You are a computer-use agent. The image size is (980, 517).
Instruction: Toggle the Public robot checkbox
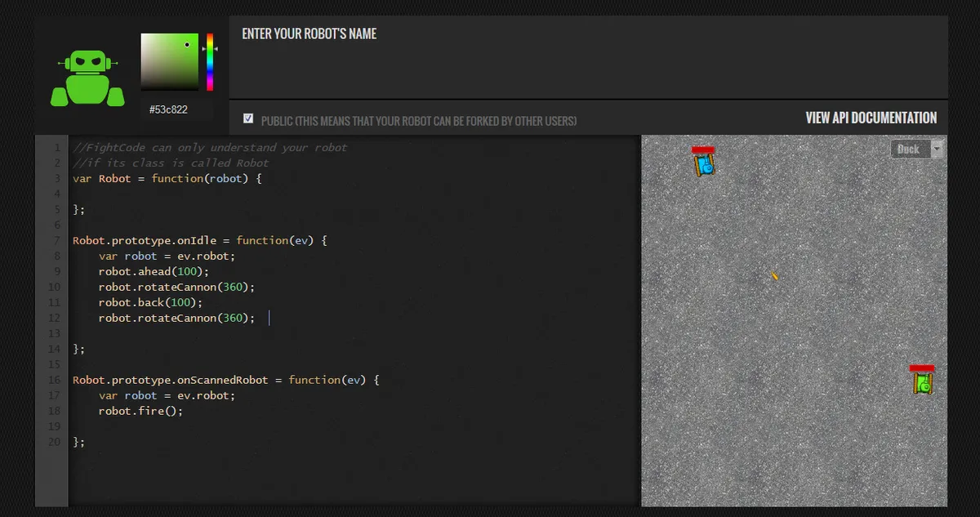[x=248, y=119]
